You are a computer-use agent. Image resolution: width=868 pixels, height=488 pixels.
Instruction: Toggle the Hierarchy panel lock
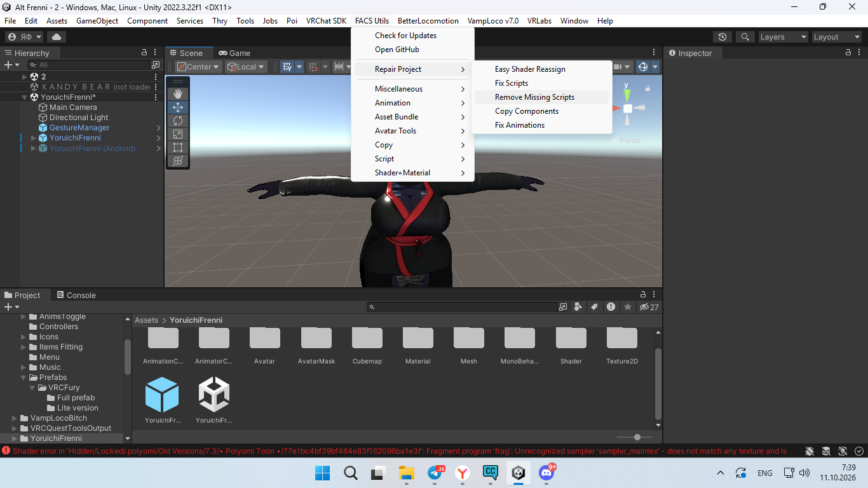click(144, 53)
